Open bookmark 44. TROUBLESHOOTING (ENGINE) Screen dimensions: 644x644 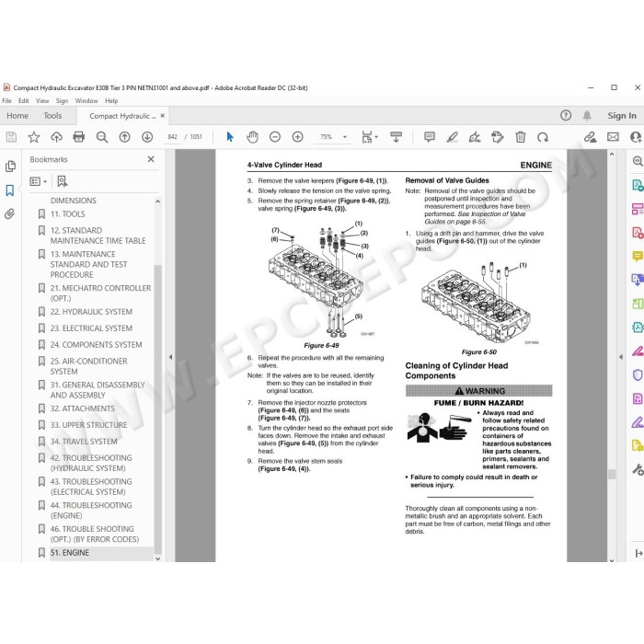tap(91, 510)
